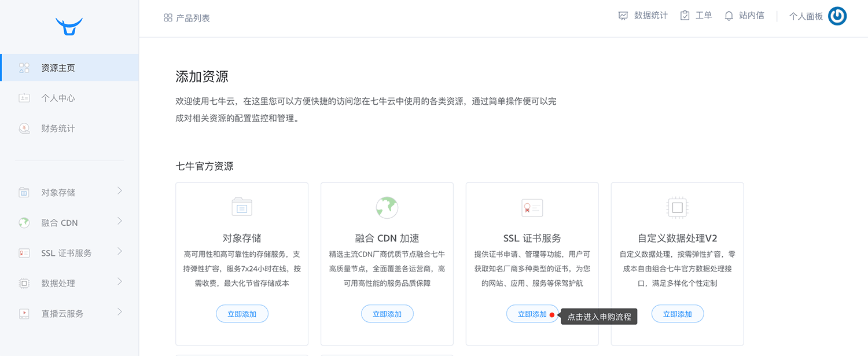The image size is (868, 356).
Task: Click the 数据统计 chart icon
Action: click(x=623, y=16)
